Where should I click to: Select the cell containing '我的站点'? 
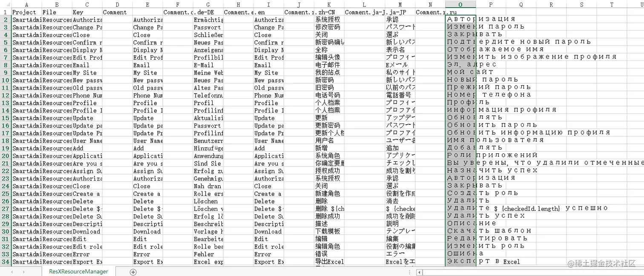tap(329, 72)
